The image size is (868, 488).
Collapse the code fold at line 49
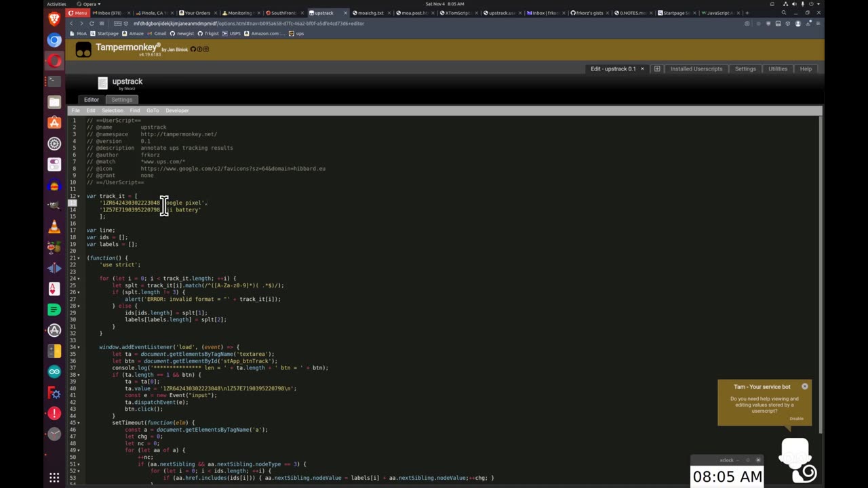[80, 450]
